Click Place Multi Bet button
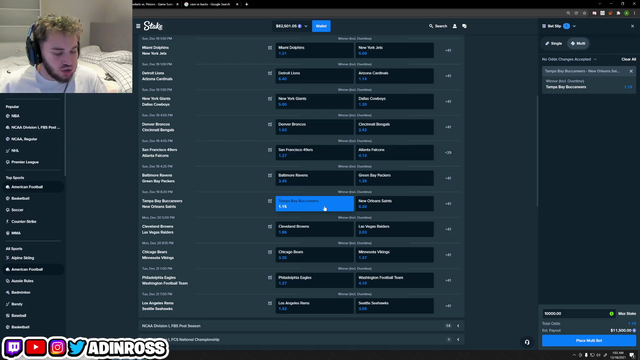Screen dimensions: 640x360 coord(589,340)
